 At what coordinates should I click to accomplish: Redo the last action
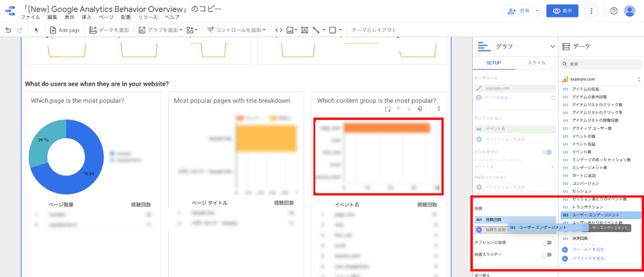(x=19, y=30)
